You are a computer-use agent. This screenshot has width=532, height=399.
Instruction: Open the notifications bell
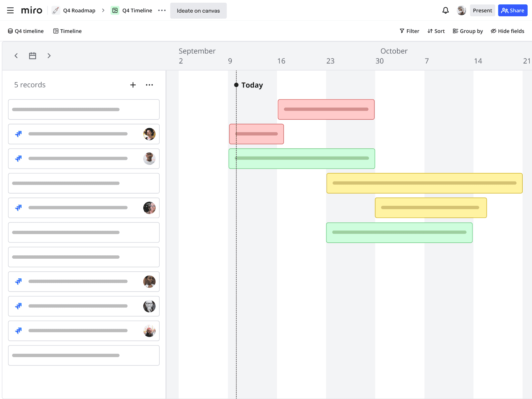(x=445, y=11)
